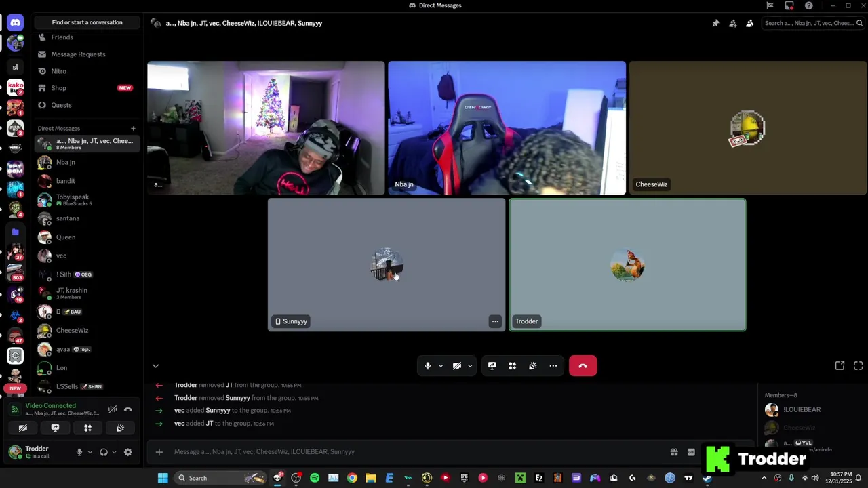Show hidden system tray icons
Image resolution: width=868 pixels, height=488 pixels.
pos(764,478)
